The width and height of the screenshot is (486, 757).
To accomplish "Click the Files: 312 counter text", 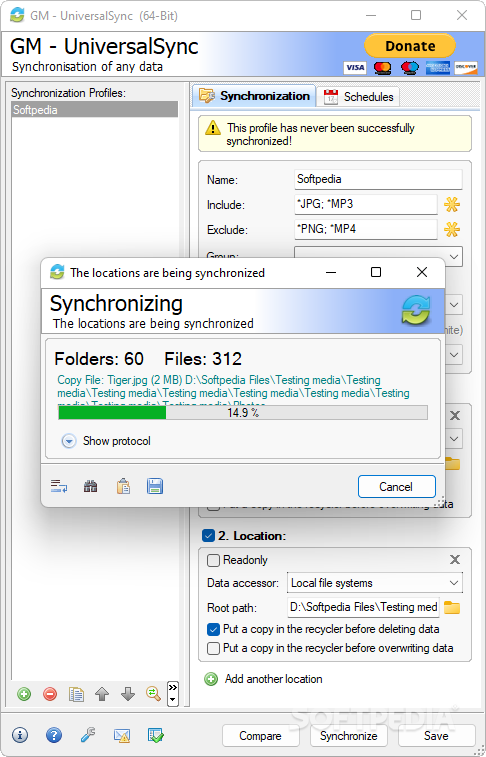I will 203,359.
